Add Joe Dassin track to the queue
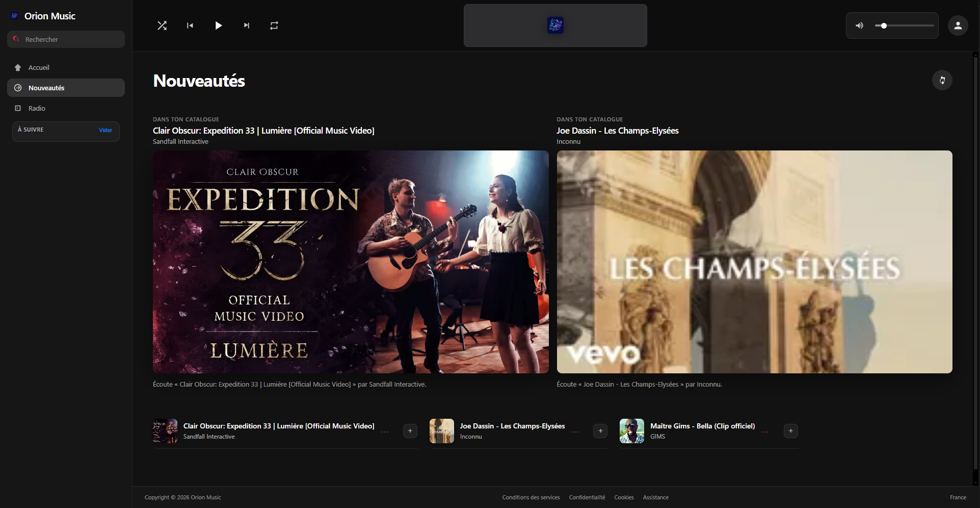 [x=600, y=431]
